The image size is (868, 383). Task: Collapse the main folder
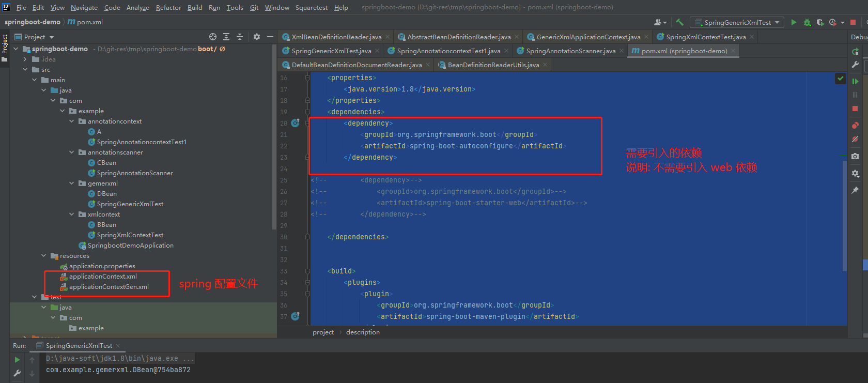tap(34, 80)
